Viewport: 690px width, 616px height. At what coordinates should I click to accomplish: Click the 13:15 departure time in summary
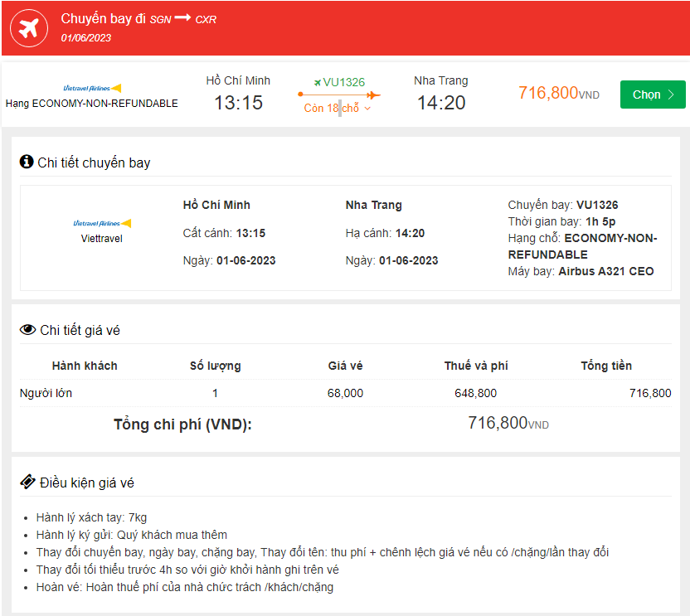pyautogui.click(x=238, y=103)
